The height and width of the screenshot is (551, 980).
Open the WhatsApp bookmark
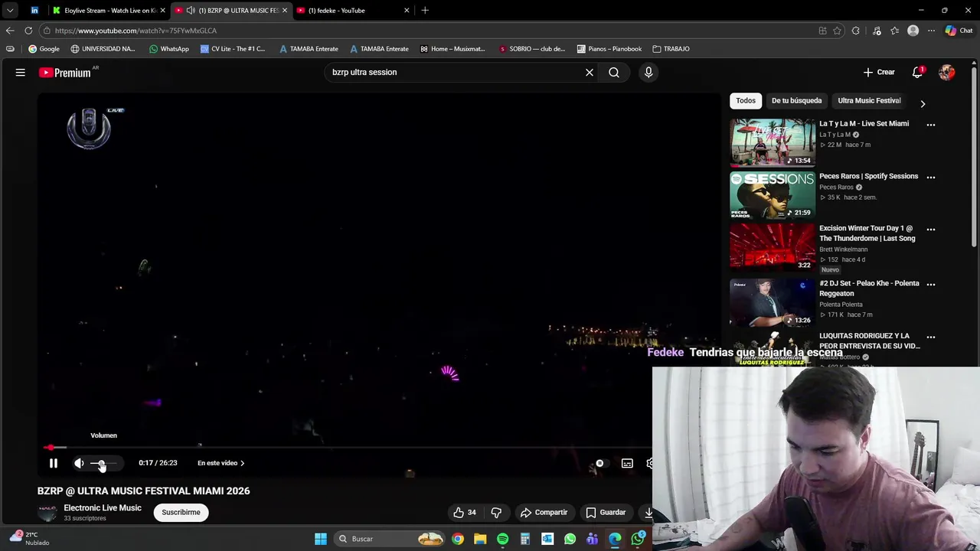click(169, 49)
